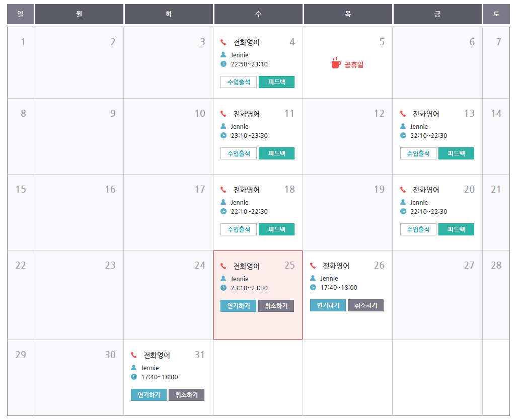
Task: Click 수업출석 on the 18th
Action: pyautogui.click(x=239, y=229)
